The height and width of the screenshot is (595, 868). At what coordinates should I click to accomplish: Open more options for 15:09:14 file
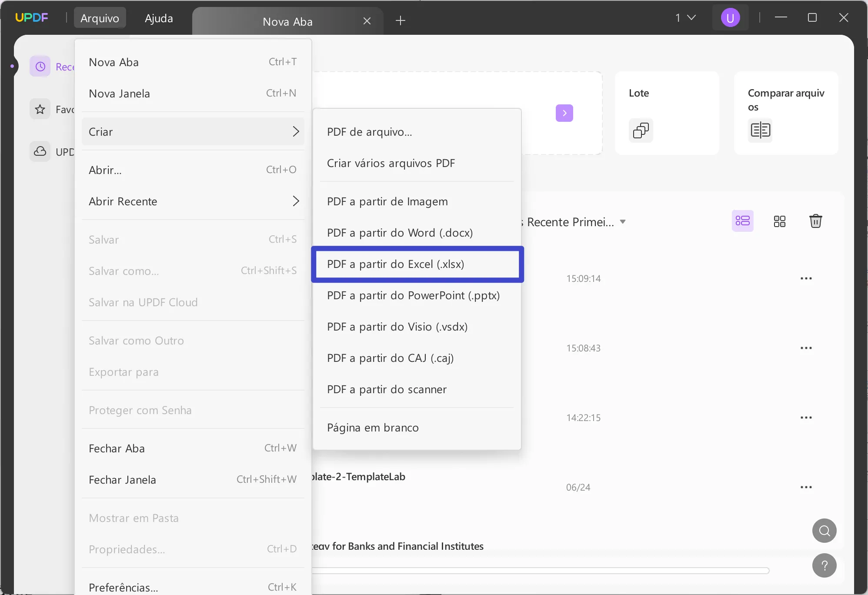pyautogui.click(x=806, y=278)
